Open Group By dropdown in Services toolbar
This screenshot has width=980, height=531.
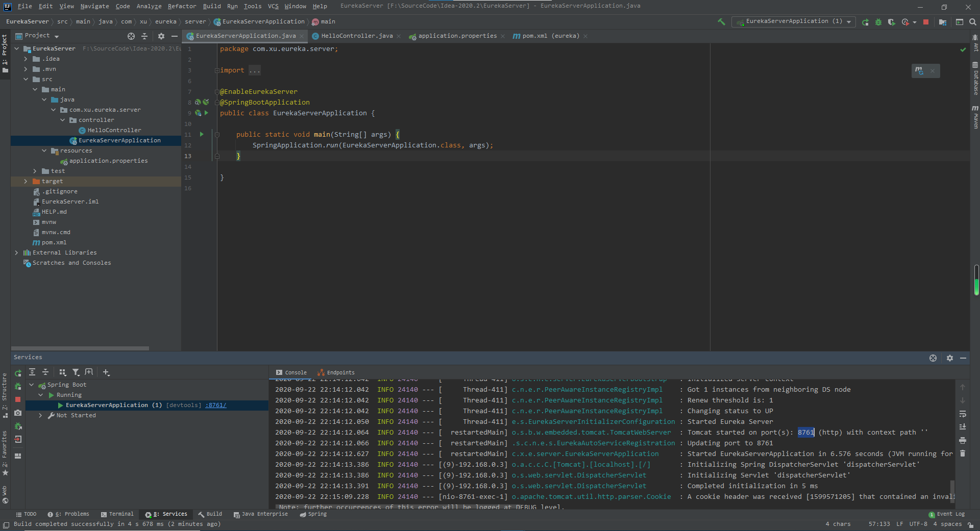(63, 372)
